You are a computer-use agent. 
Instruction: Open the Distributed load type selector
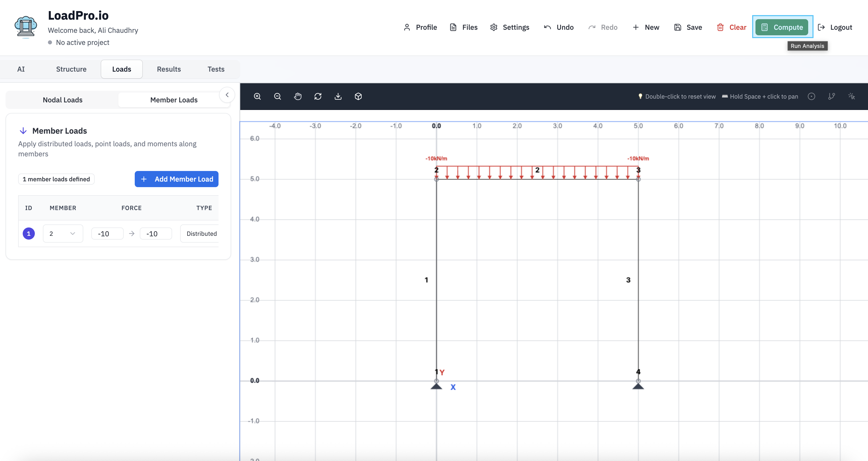(x=202, y=233)
